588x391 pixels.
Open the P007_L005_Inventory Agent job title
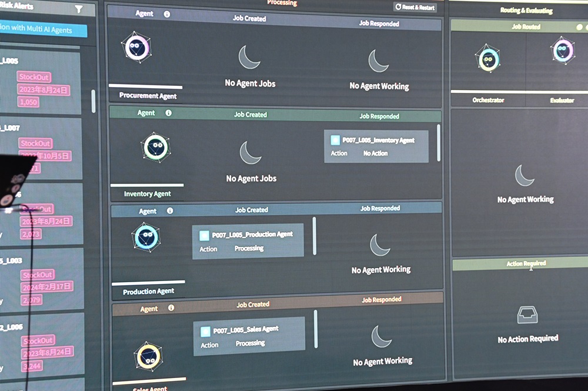point(378,140)
